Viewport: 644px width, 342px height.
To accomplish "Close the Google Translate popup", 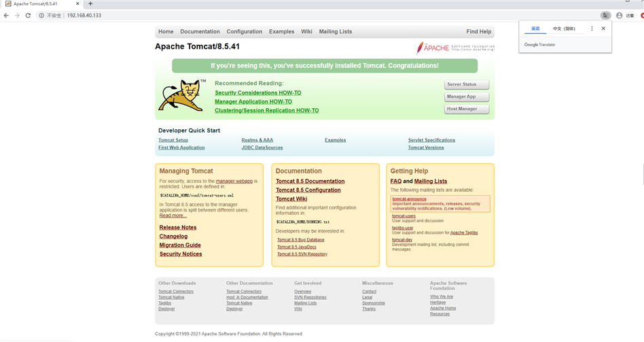I will (x=603, y=29).
